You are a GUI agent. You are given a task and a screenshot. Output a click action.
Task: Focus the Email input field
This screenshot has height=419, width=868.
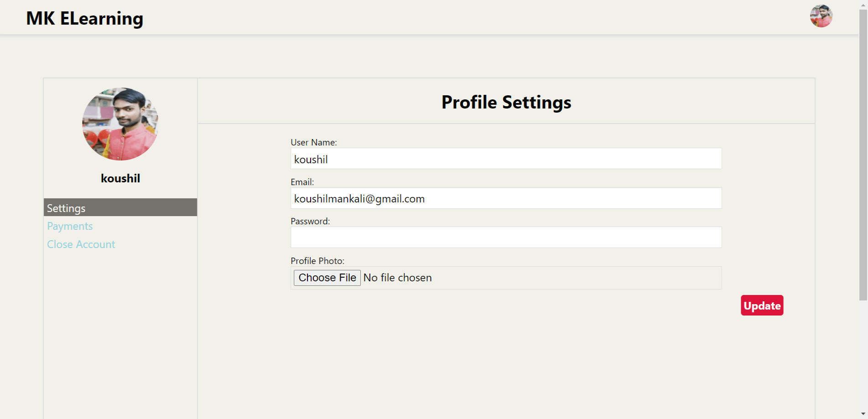(506, 198)
